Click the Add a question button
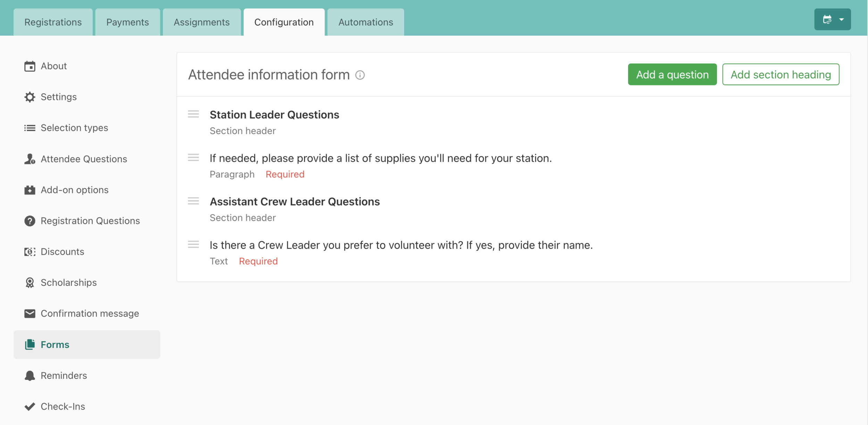The height and width of the screenshot is (425, 868). (673, 74)
